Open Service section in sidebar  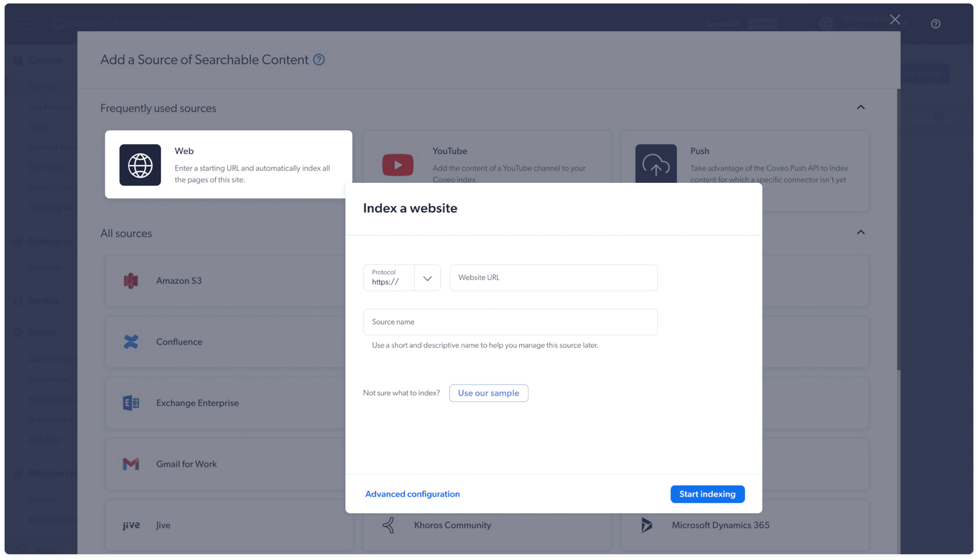coord(43,301)
